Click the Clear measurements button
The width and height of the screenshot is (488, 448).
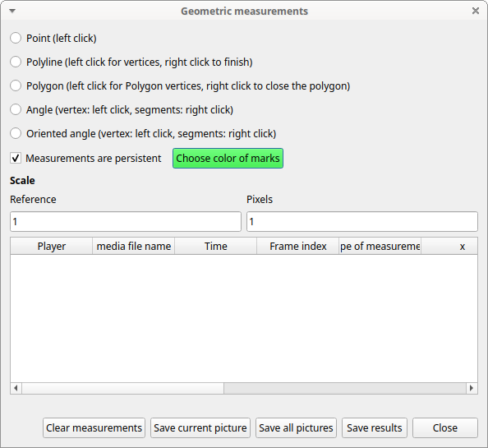(x=94, y=427)
